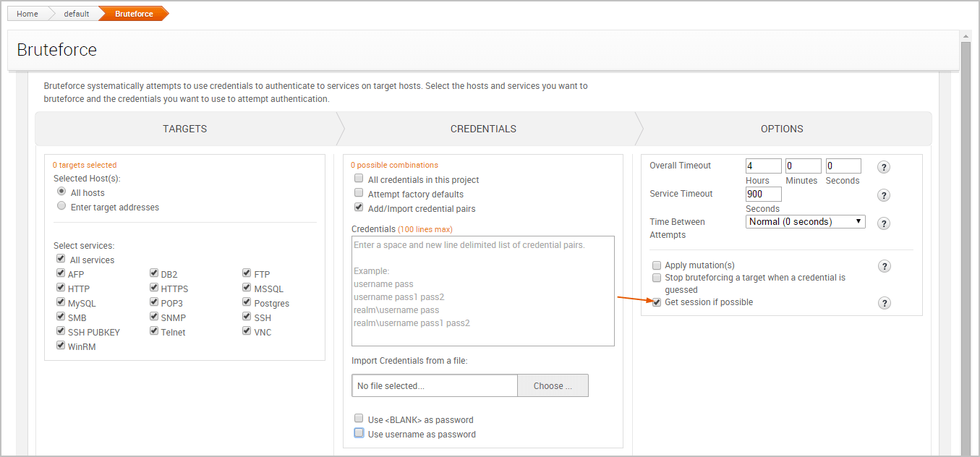Open help for Time Between Attempts

click(884, 223)
